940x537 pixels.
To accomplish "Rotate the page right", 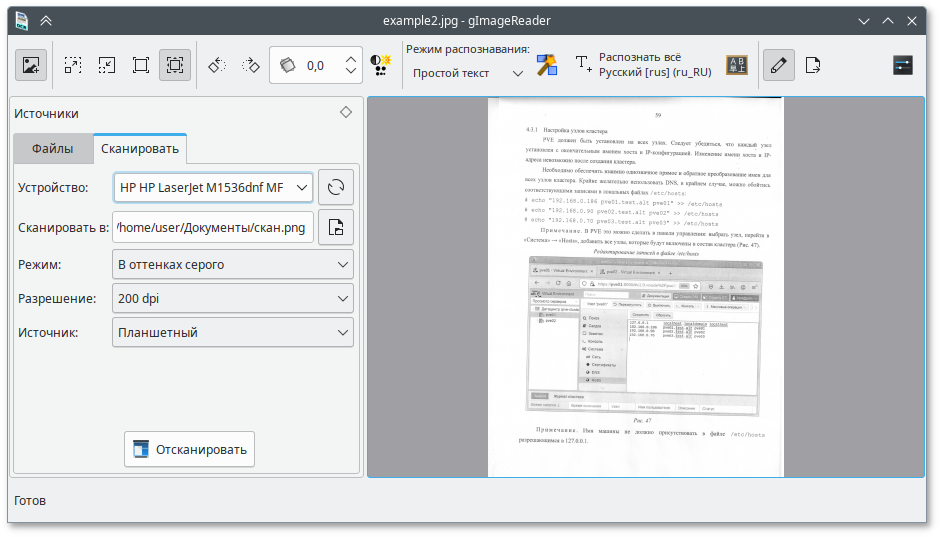I will click(251, 65).
